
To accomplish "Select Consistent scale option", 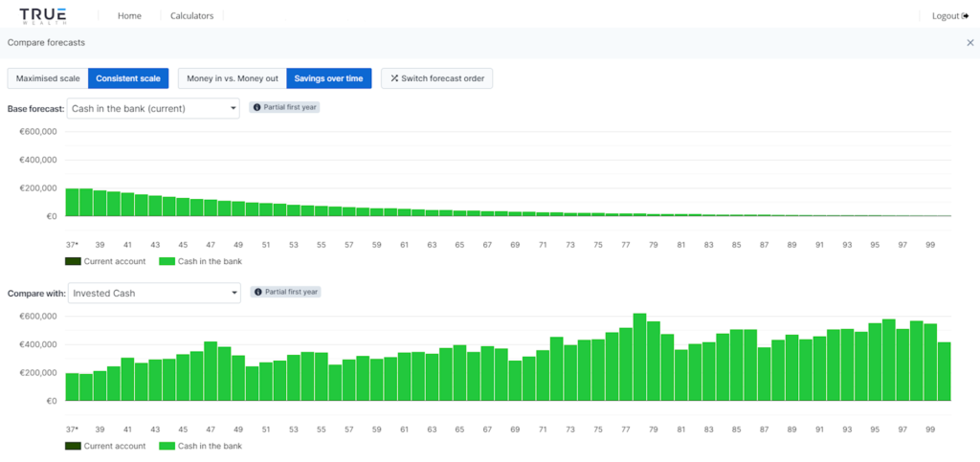I will (x=128, y=78).
